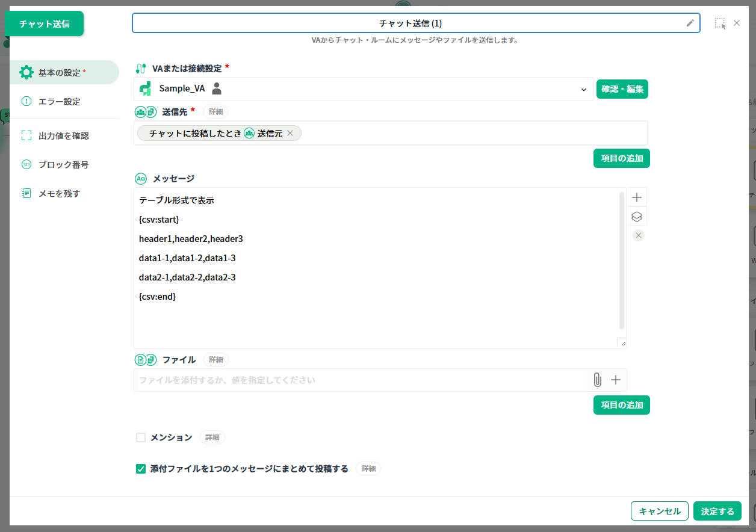Clear message using the round x icon
The height and width of the screenshot is (532, 756).
pyautogui.click(x=639, y=235)
